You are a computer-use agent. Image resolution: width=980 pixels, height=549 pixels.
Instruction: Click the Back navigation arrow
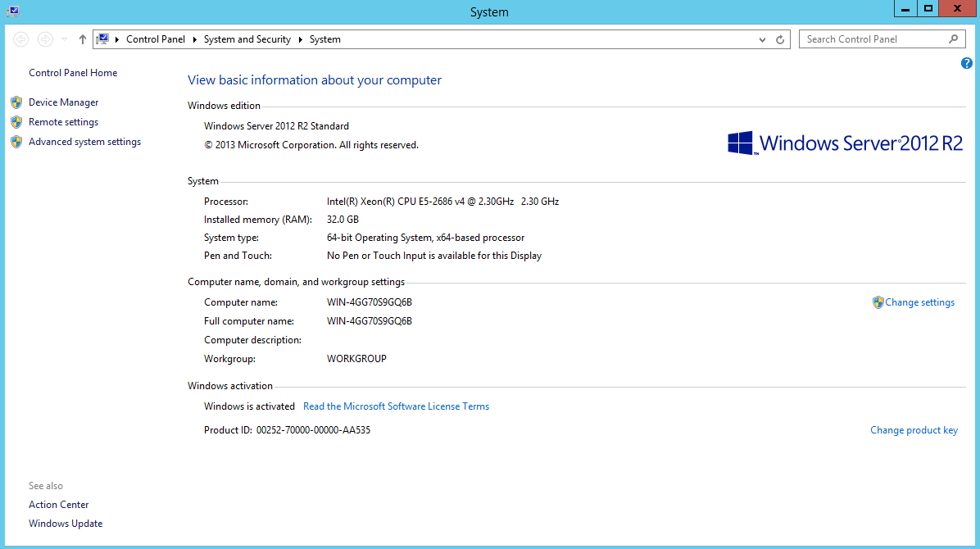pyautogui.click(x=21, y=39)
